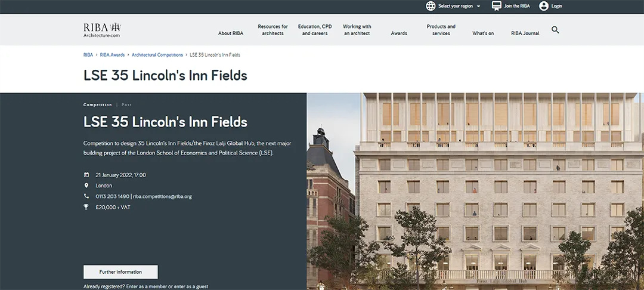
Task: Open Working with an architect menu
Action: click(x=357, y=30)
